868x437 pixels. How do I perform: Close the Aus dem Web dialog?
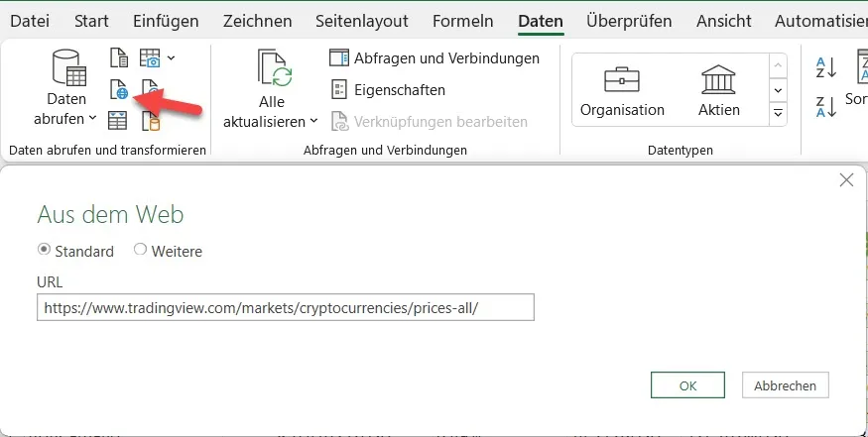tap(846, 179)
